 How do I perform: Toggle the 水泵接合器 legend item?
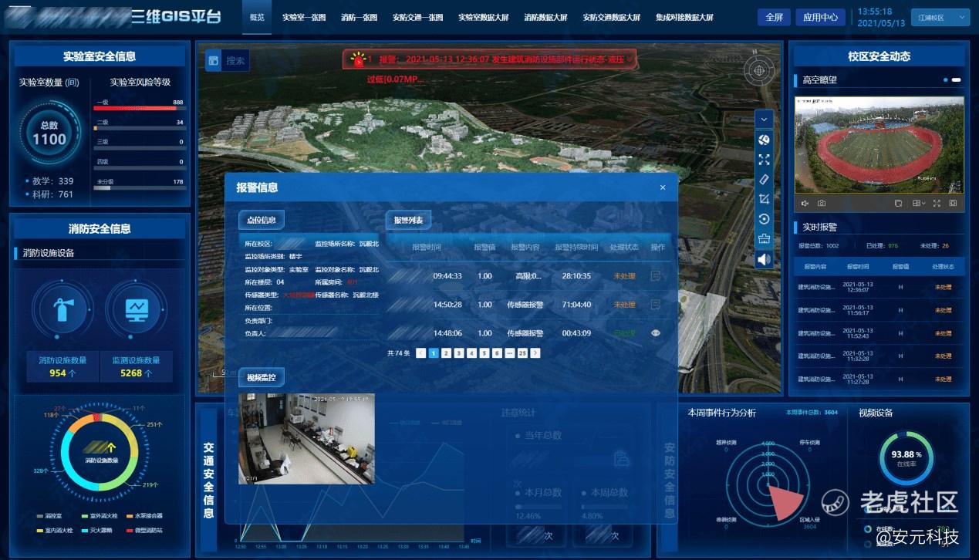144,515
